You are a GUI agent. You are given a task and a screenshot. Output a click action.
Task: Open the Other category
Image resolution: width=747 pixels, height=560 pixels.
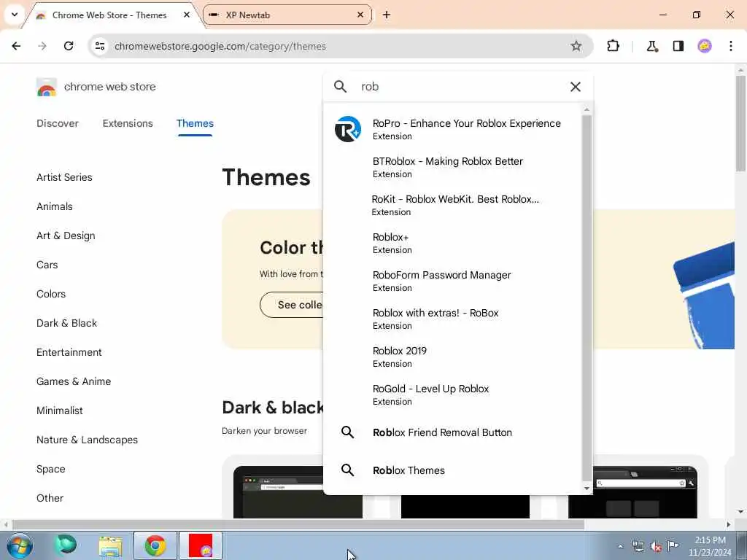coord(50,498)
